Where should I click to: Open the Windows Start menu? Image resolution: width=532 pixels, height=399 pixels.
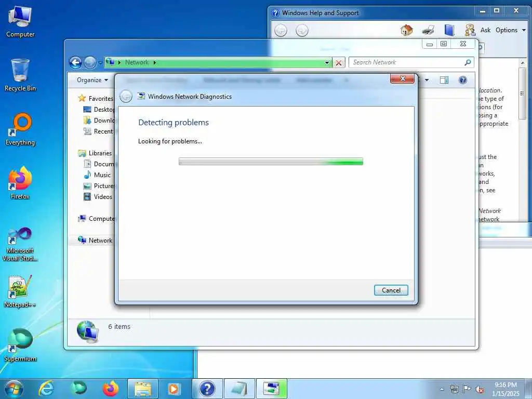(x=14, y=389)
